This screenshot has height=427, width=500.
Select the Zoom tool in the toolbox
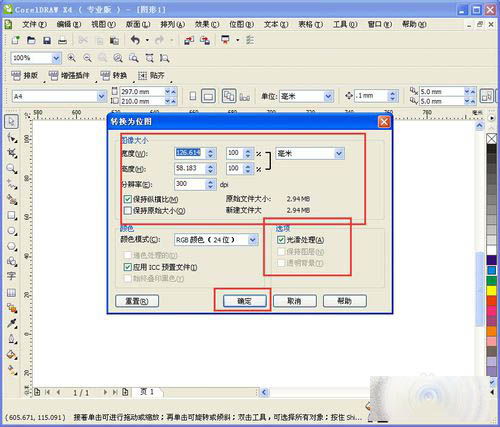click(x=12, y=169)
